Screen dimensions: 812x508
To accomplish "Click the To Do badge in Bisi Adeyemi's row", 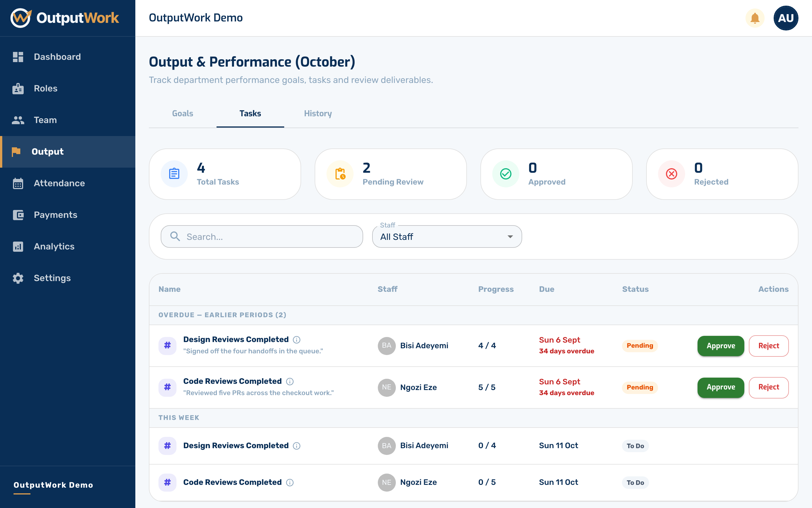I will [635, 446].
